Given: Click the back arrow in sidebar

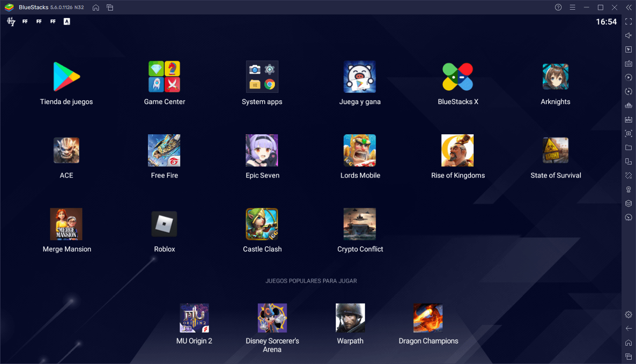Looking at the screenshot, I should click(x=629, y=329).
